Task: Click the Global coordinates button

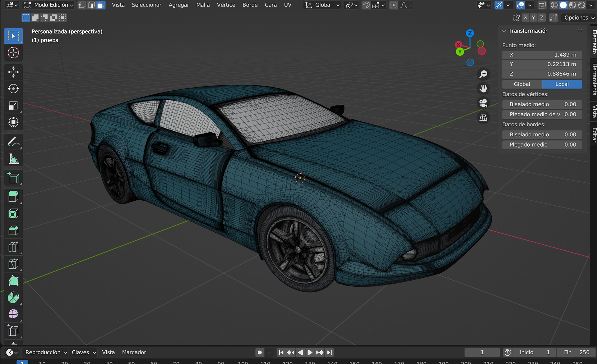Action: [x=522, y=84]
